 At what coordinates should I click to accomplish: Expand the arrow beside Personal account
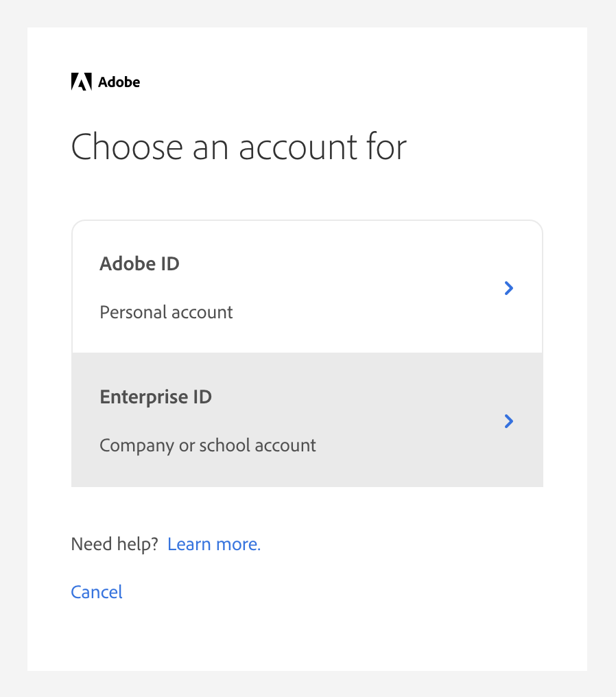click(508, 288)
